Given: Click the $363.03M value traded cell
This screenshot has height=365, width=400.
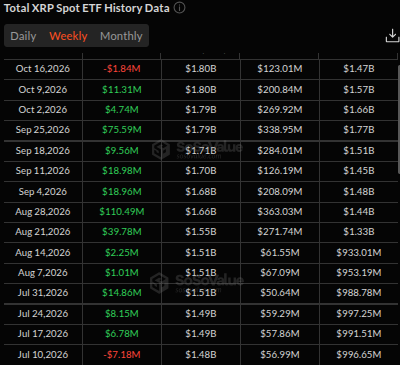Looking at the screenshot, I should tap(280, 212).
